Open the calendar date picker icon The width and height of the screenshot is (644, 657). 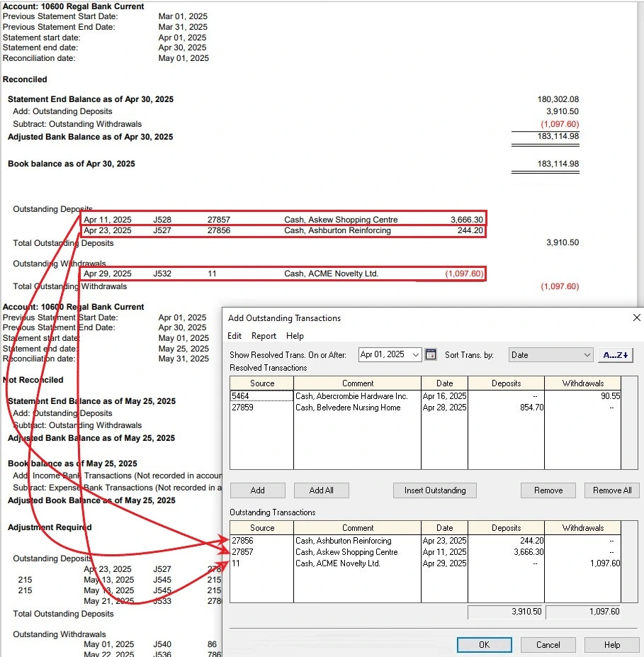point(431,354)
